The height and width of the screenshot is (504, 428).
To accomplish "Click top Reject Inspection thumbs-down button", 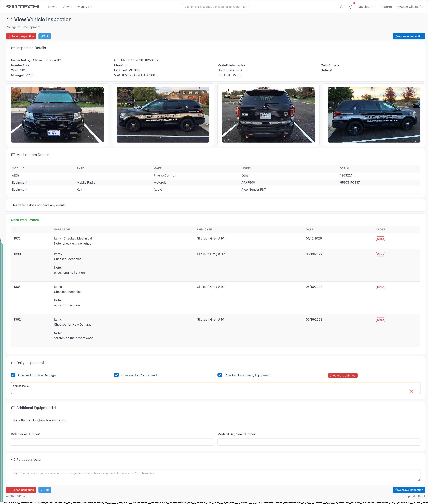I will [x=21, y=36].
